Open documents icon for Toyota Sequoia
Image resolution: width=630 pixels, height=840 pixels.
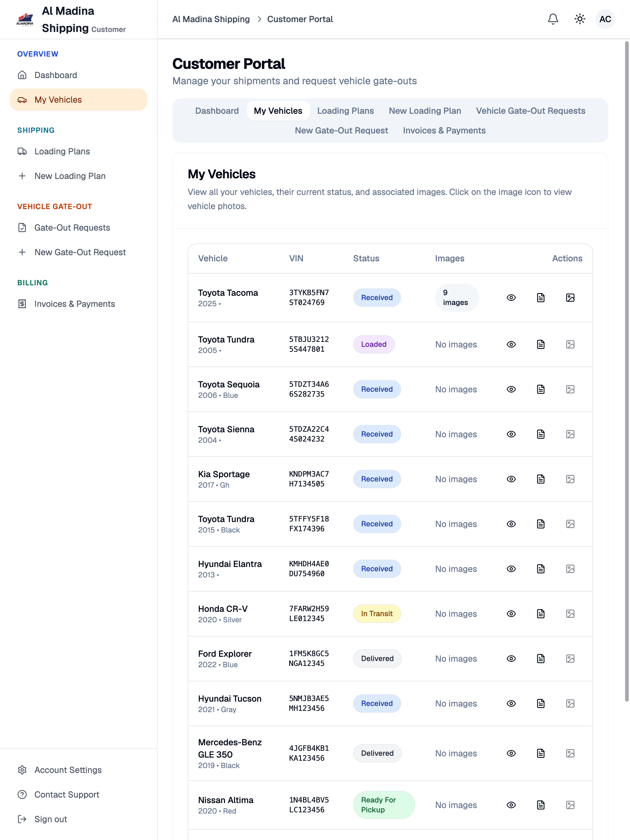(541, 389)
